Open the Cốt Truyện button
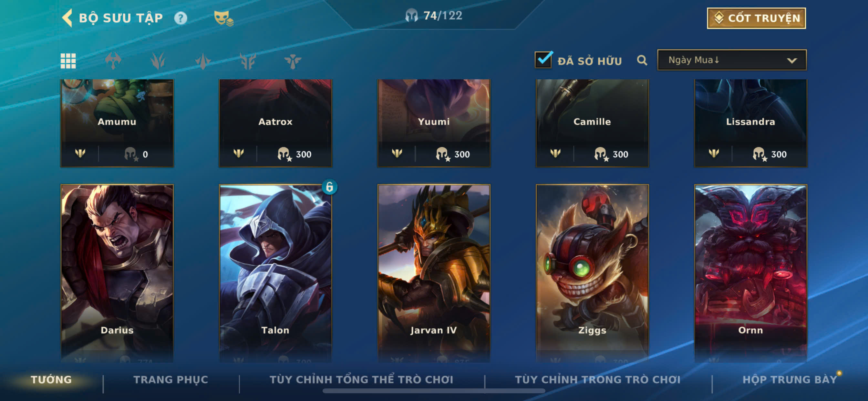The image size is (868, 401). click(x=756, y=18)
